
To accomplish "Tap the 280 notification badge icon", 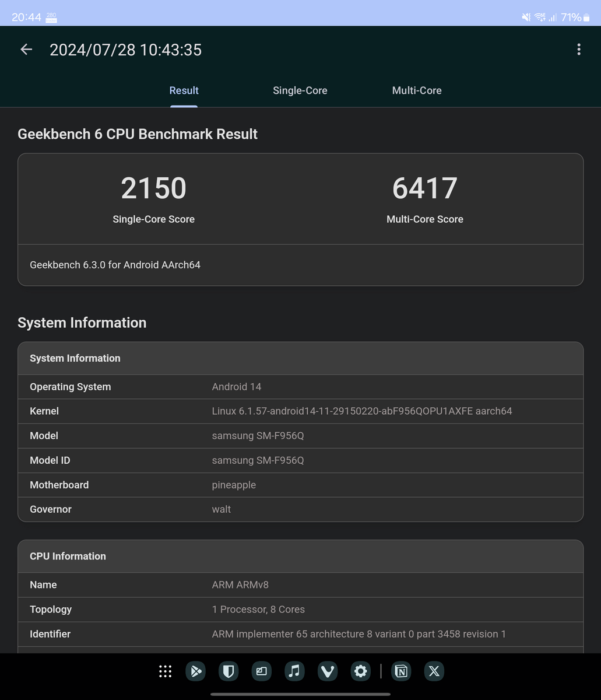I will click(51, 17).
